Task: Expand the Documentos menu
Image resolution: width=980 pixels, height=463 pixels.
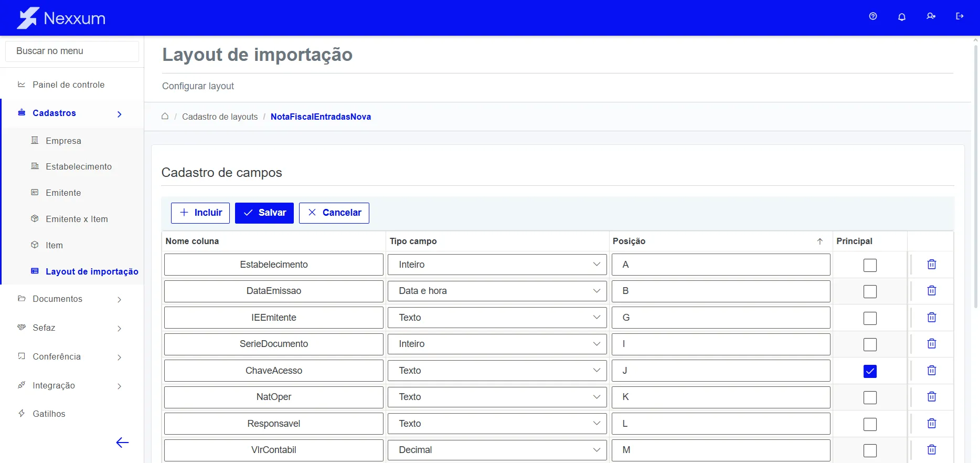Action: click(72, 299)
